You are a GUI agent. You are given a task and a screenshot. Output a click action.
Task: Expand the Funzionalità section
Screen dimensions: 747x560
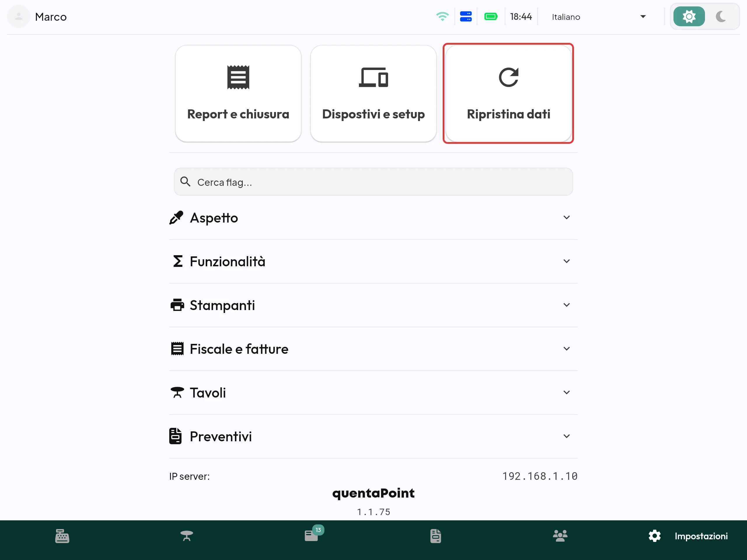(x=373, y=262)
